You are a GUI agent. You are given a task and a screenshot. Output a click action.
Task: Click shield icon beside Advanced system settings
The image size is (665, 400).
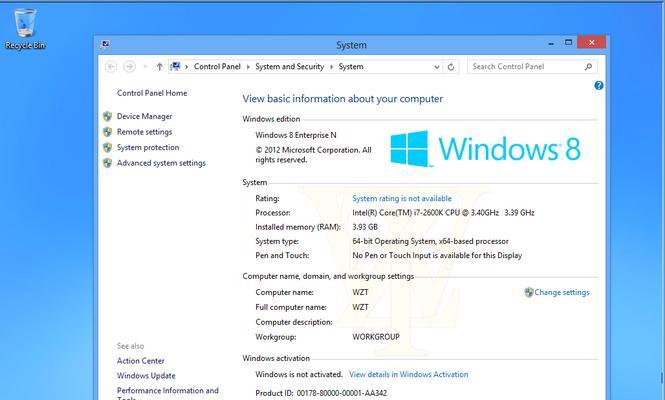pyautogui.click(x=107, y=163)
